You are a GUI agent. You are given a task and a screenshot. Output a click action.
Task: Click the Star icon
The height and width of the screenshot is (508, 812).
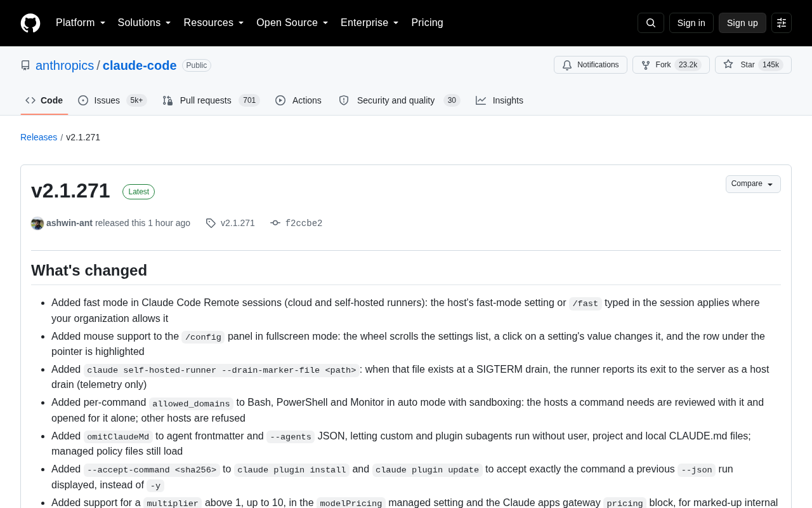click(x=728, y=64)
